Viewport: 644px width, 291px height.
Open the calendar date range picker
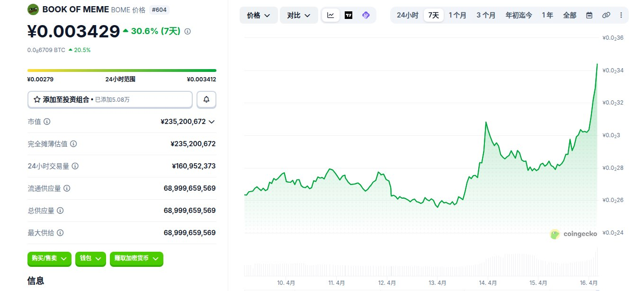589,15
